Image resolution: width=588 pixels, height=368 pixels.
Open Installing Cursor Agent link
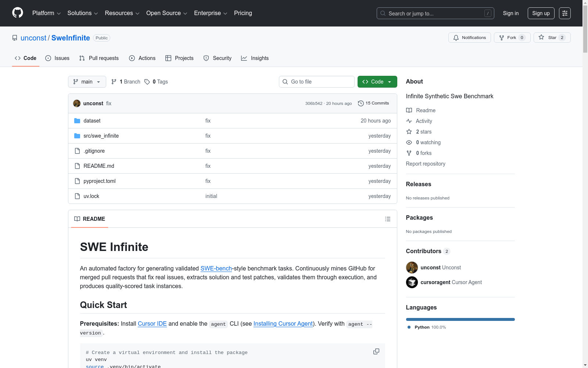(283, 324)
